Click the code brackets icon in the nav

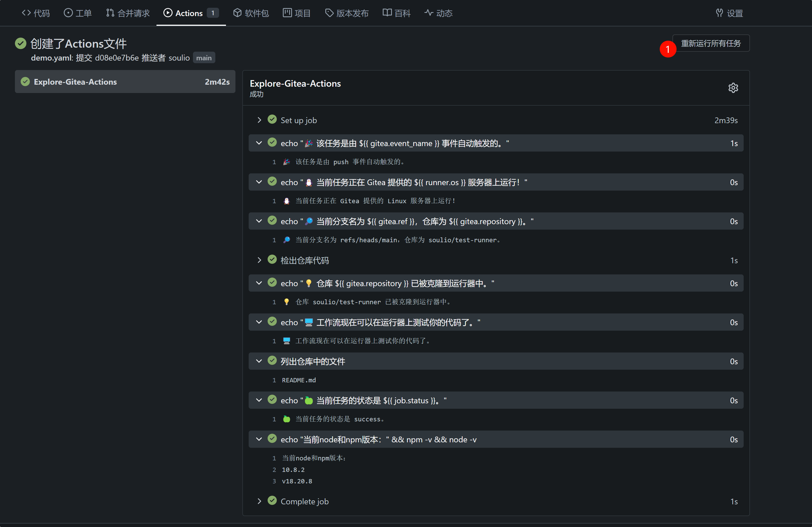pos(26,13)
